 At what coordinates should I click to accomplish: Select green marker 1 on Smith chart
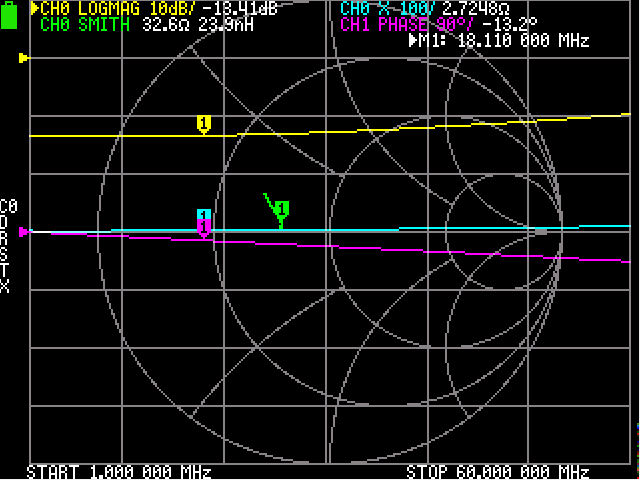click(282, 210)
